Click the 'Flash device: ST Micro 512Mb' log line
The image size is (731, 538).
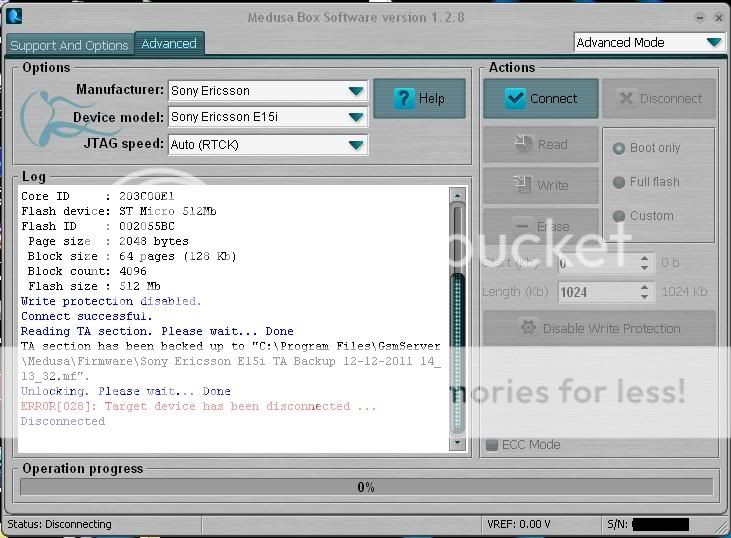pyautogui.click(x=118, y=211)
